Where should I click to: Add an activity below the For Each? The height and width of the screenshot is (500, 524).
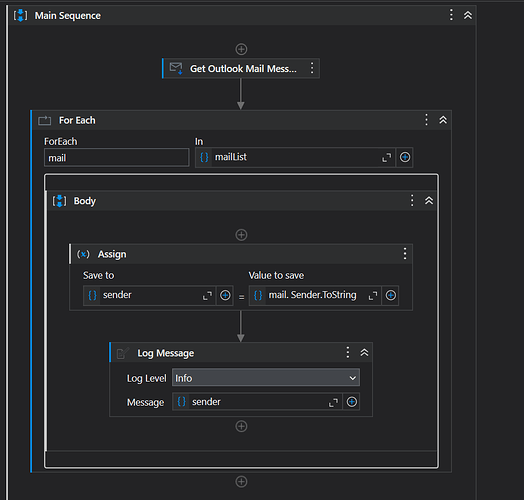coord(241,482)
